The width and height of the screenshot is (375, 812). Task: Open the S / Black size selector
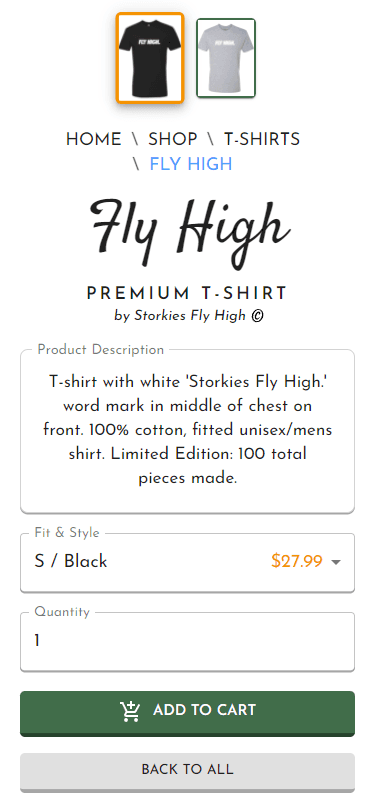coord(188,562)
